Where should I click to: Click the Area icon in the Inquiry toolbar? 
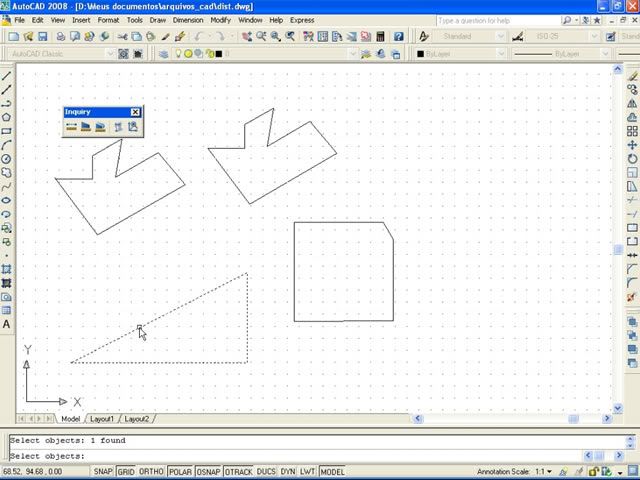86,127
